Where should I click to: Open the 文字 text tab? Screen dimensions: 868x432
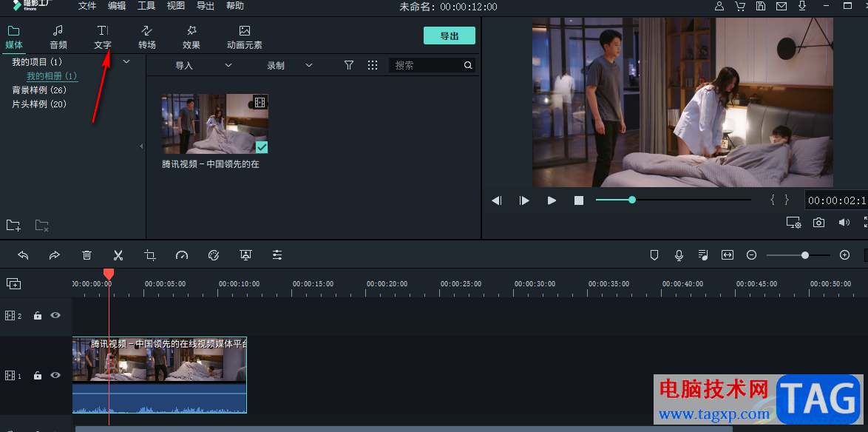[103, 38]
